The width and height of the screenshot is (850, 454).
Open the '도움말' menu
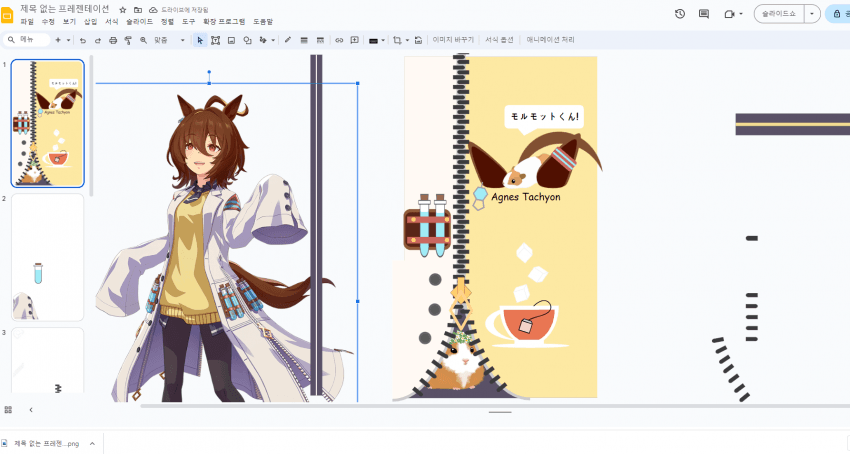click(x=263, y=22)
